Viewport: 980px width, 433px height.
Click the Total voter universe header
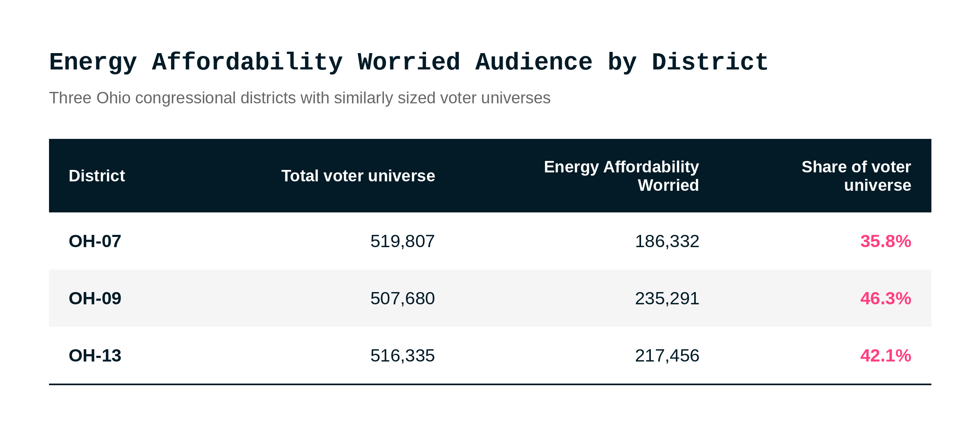[x=358, y=176]
